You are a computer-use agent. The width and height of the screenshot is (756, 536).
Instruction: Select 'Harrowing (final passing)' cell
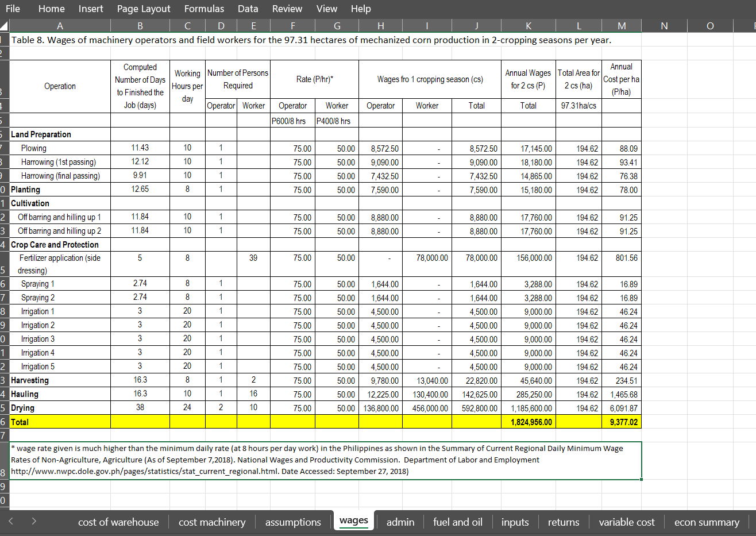[60, 176]
